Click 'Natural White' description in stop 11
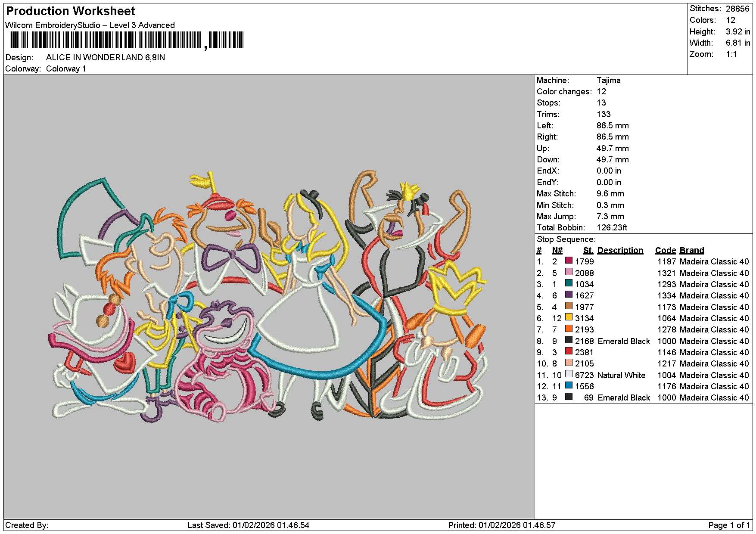Screen dimensions: 756x534 coord(622,375)
